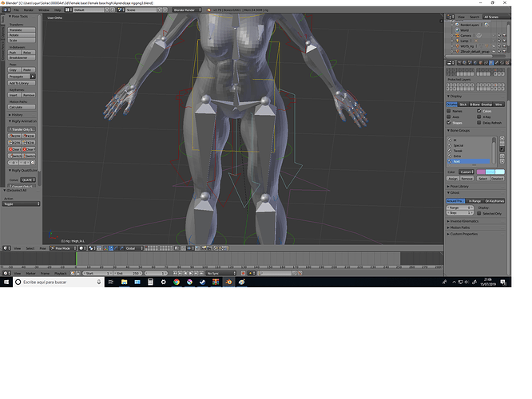
Task: Disable the Colors display checkbox
Action: (x=479, y=111)
